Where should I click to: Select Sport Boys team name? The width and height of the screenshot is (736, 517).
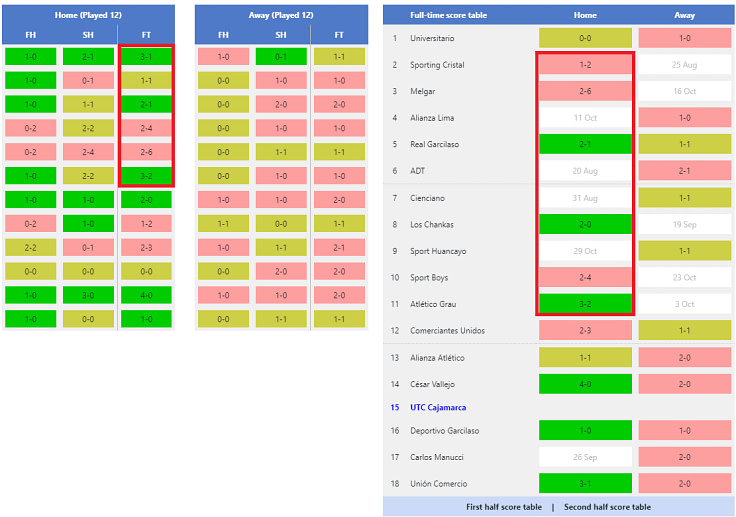point(429,278)
